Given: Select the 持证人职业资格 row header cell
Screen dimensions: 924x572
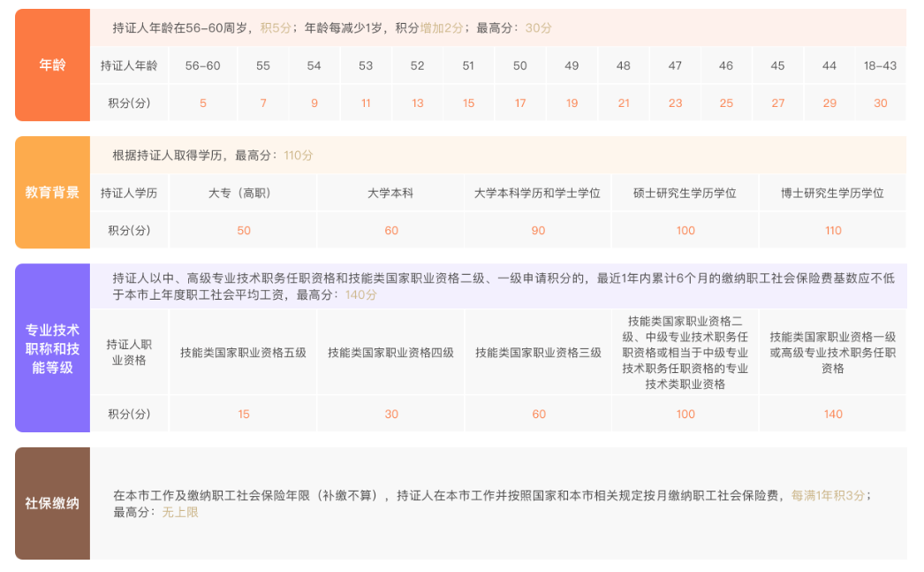Looking at the screenshot, I should pyautogui.click(x=129, y=352).
